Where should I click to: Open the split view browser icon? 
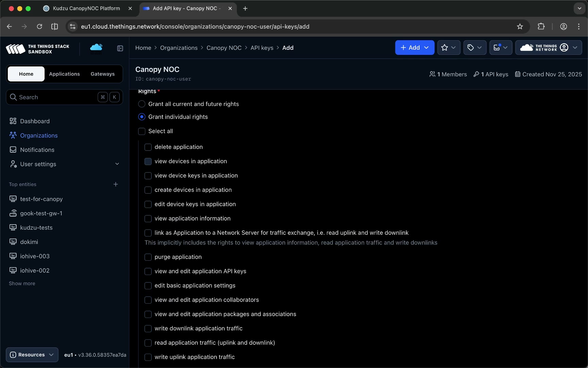[54, 27]
